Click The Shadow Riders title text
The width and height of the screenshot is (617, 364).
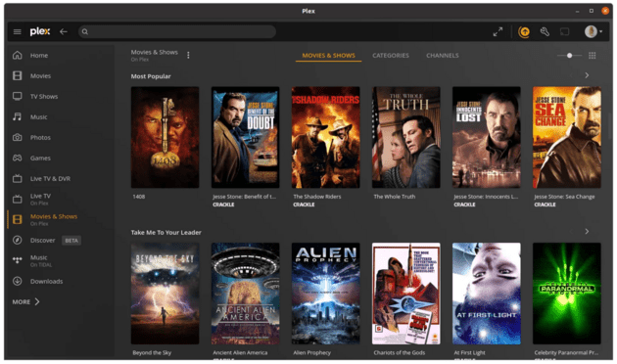click(x=317, y=197)
